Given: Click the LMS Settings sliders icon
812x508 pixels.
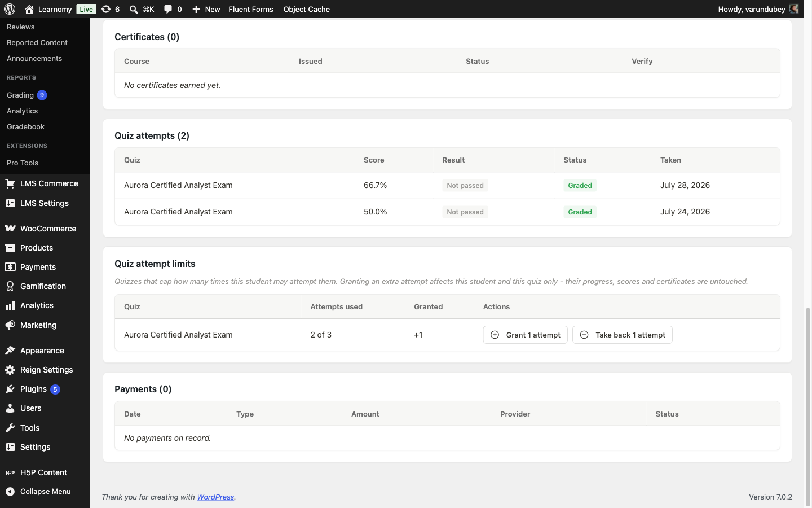Looking at the screenshot, I should click(x=10, y=203).
